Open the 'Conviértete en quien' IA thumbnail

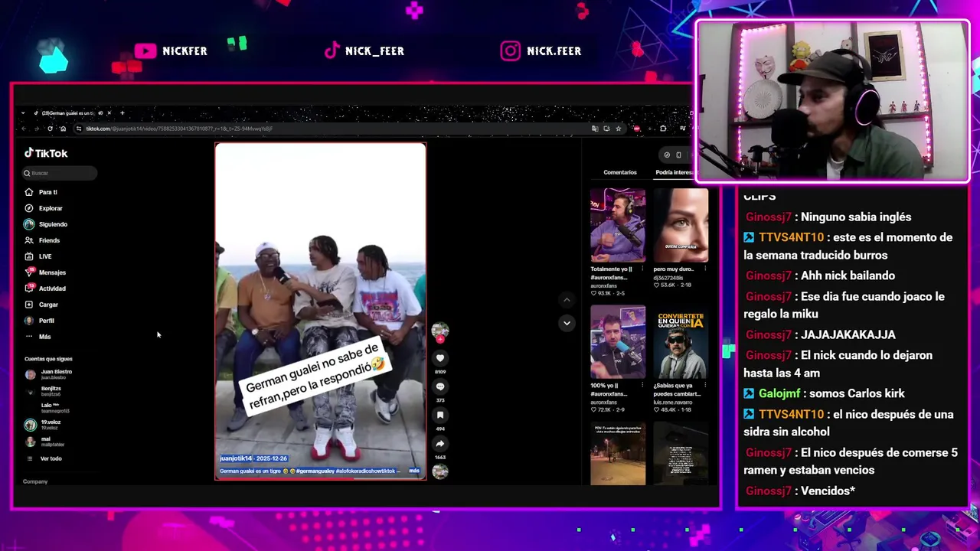tap(681, 341)
